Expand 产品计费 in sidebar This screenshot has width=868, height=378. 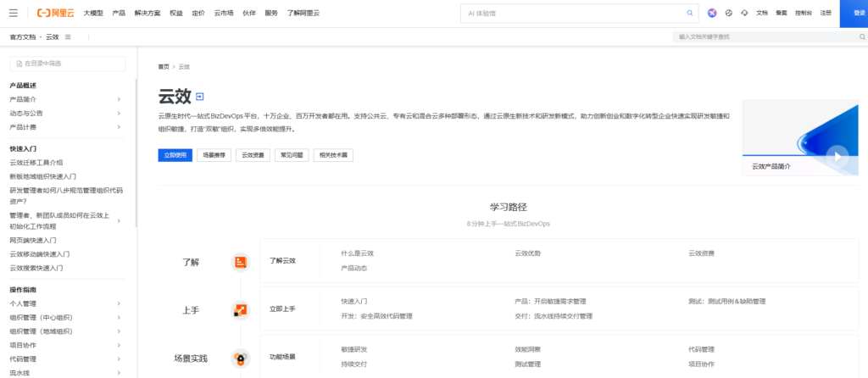[119, 127]
